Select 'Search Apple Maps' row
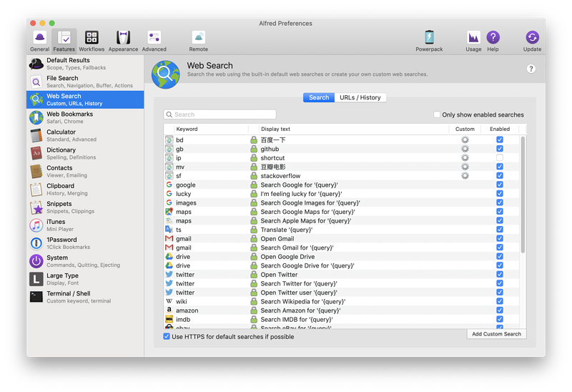 click(342, 221)
